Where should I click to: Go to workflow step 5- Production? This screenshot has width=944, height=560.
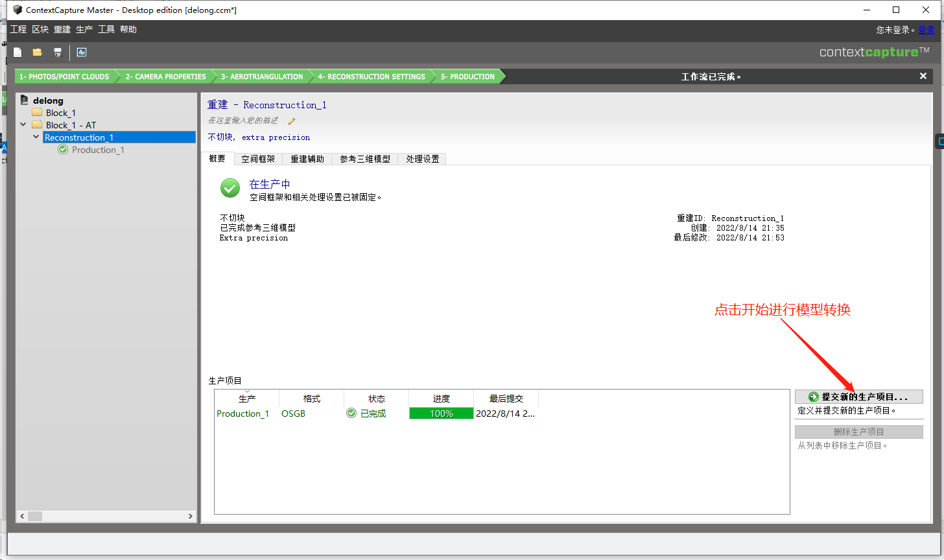(467, 76)
